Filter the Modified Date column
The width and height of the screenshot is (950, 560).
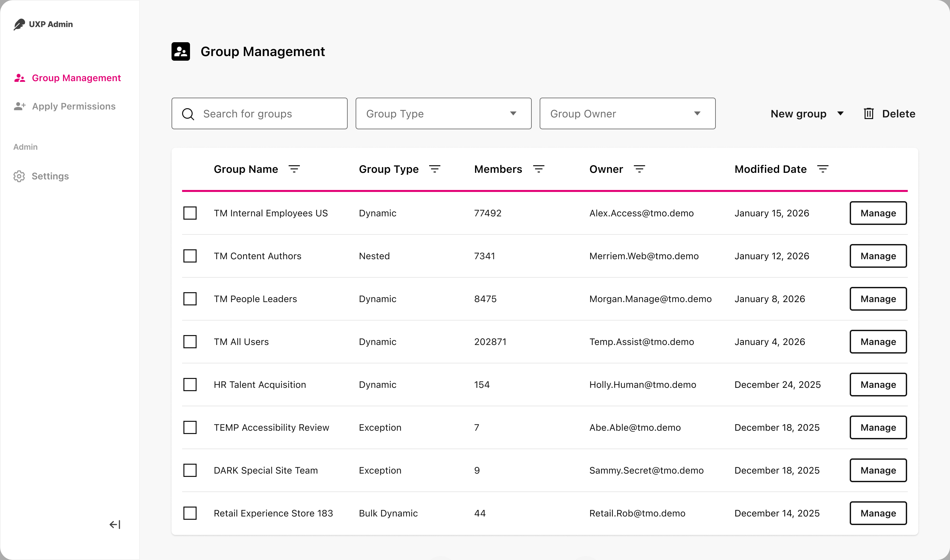tap(822, 169)
